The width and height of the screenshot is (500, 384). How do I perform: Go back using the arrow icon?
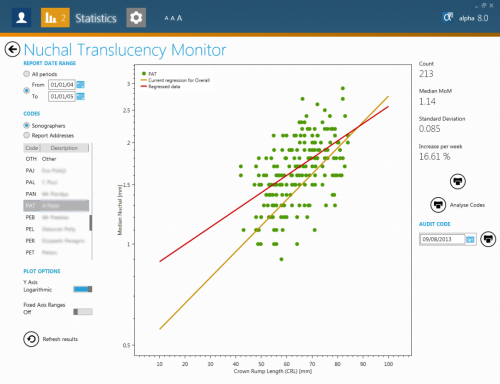click(12, 50)
